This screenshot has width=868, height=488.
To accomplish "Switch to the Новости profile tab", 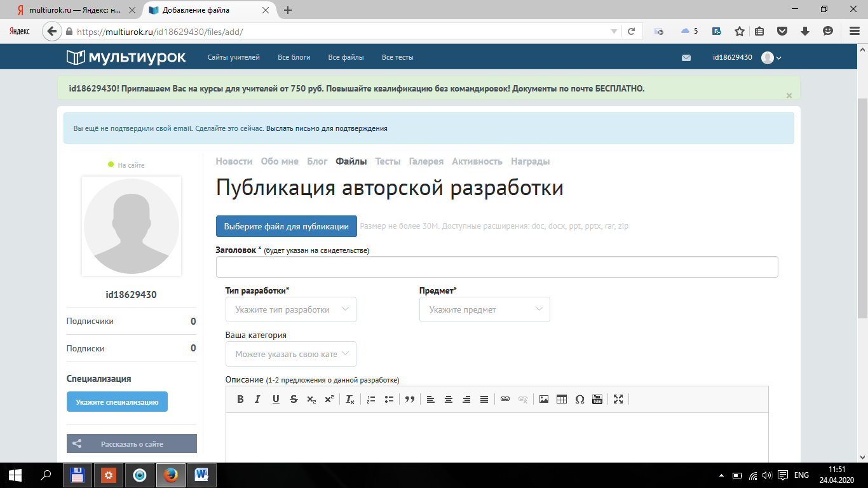I will tap(234, 161).
